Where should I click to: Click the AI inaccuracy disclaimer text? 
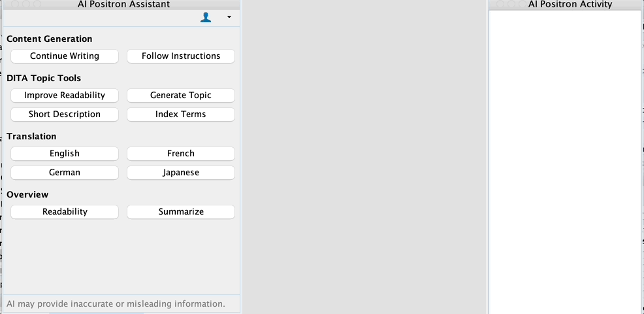(116, 304)
